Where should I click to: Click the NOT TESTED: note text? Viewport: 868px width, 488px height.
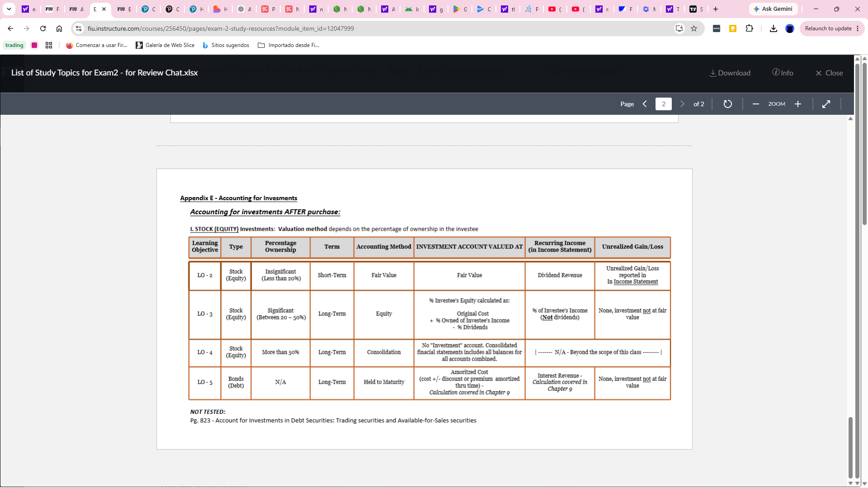click(x=208, y=412)
